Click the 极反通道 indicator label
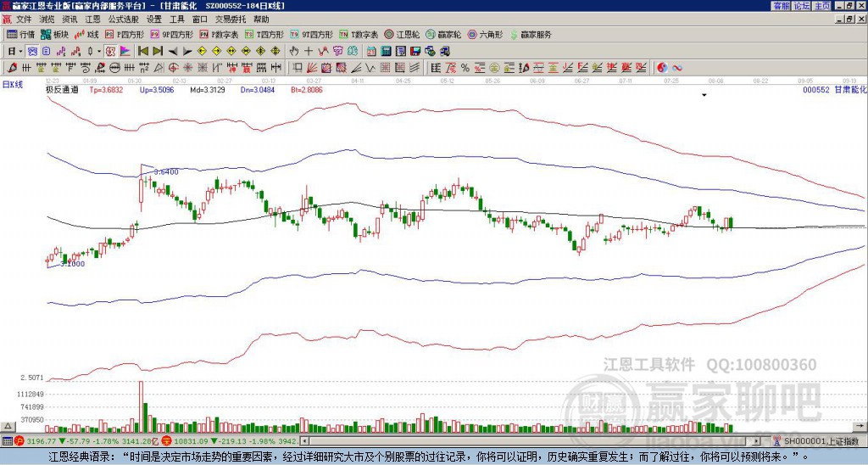 tap(62, 89)
